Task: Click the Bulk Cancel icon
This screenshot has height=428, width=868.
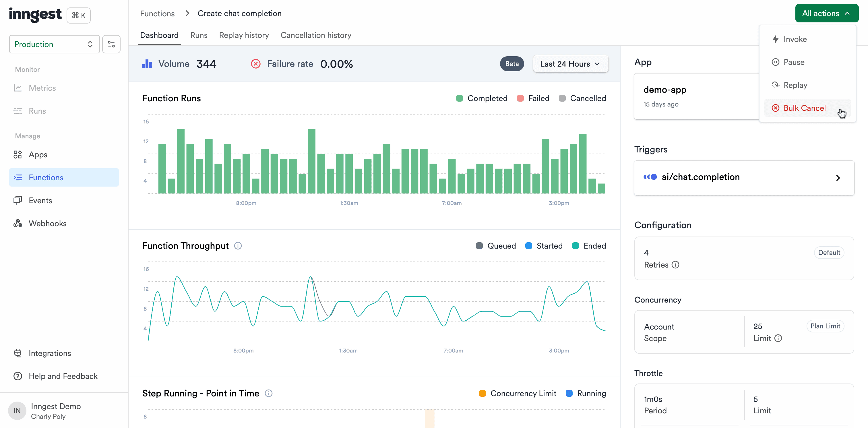Action: click(776, 108)
